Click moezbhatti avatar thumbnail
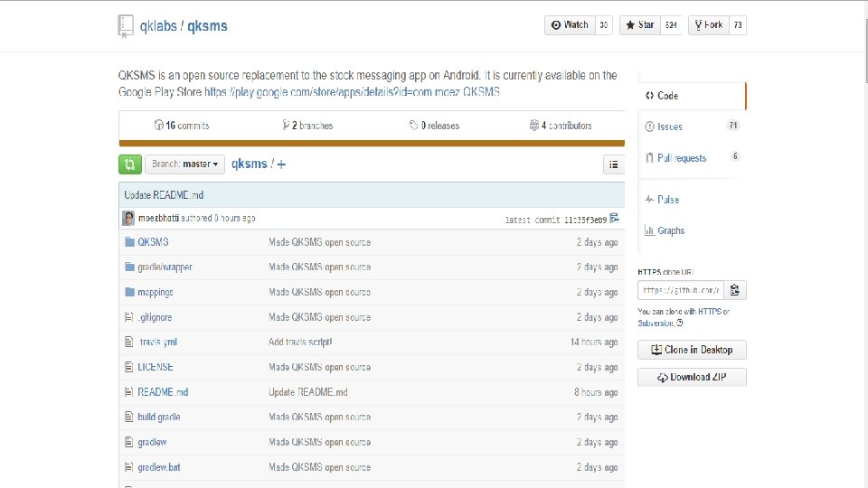868x488 pixels. pos(128,218)
